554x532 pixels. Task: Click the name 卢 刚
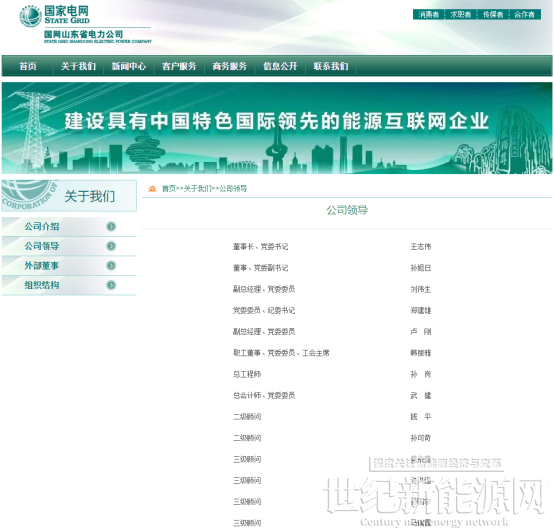coord(420,332)
